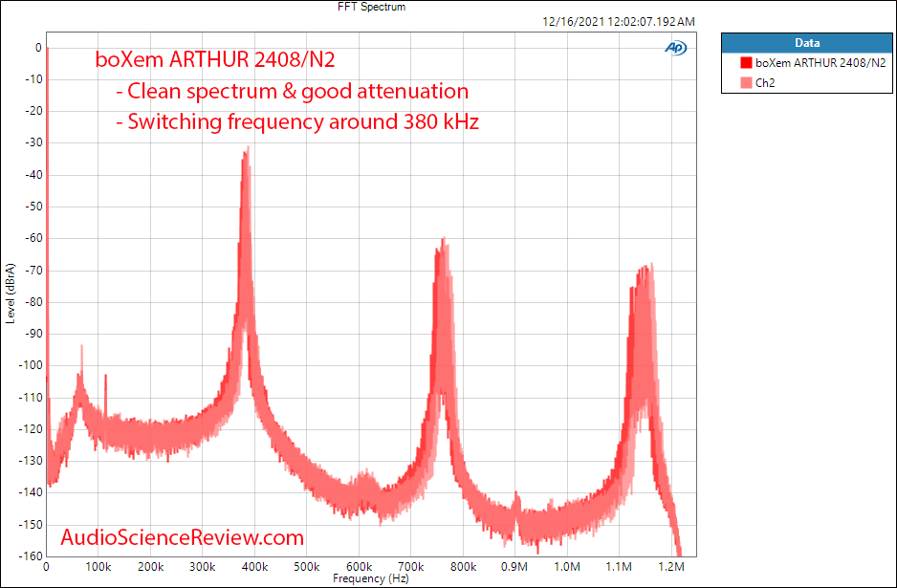897x588 pixels.
Task: Click the 600k frequency axis tick label
Action: 359,567
